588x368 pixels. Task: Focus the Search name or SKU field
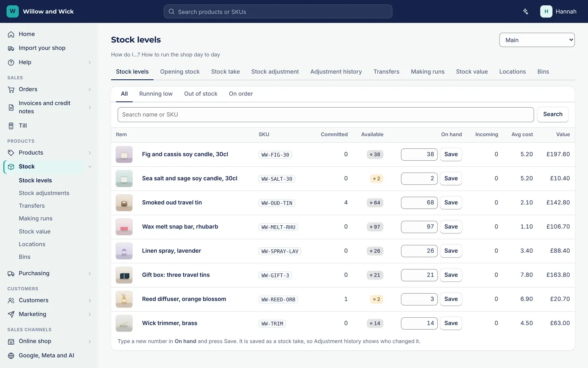tap(325, 114)
